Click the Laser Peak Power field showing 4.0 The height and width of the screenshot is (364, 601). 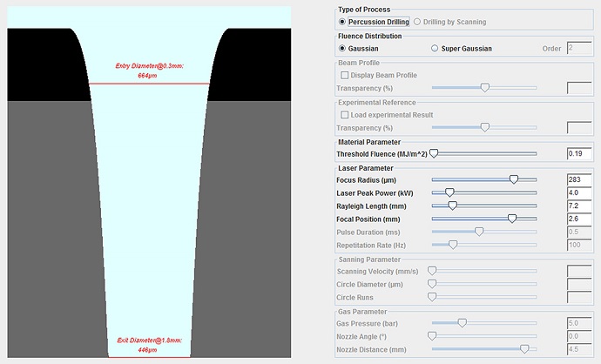[579, 192]
